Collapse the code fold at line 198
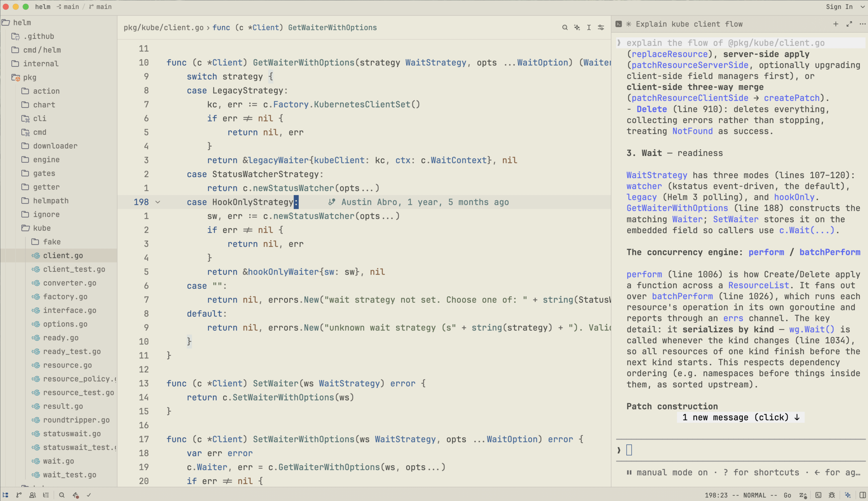Screen dimensions: 868x501 (158, 202)
